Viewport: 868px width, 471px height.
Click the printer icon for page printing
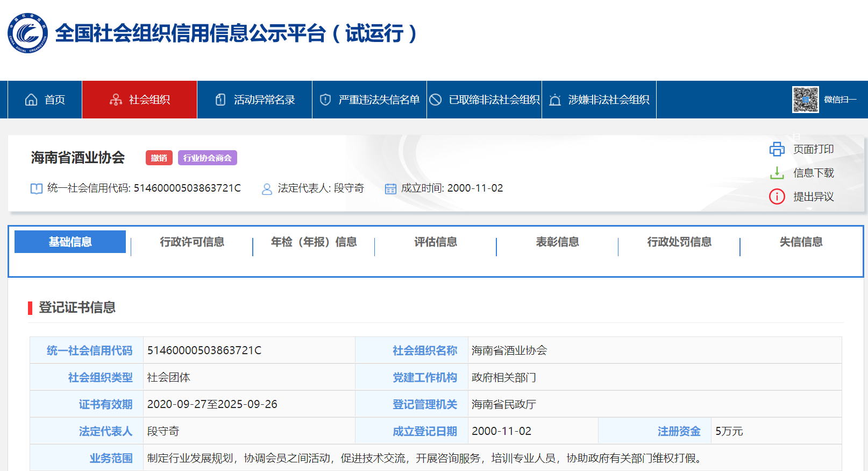point(777,149)
